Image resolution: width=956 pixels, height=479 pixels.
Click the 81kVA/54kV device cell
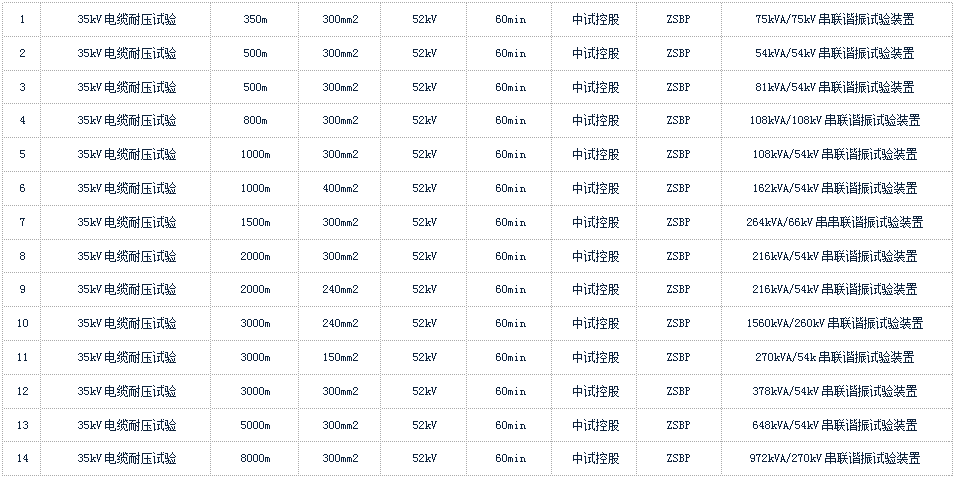pos(834,87)
